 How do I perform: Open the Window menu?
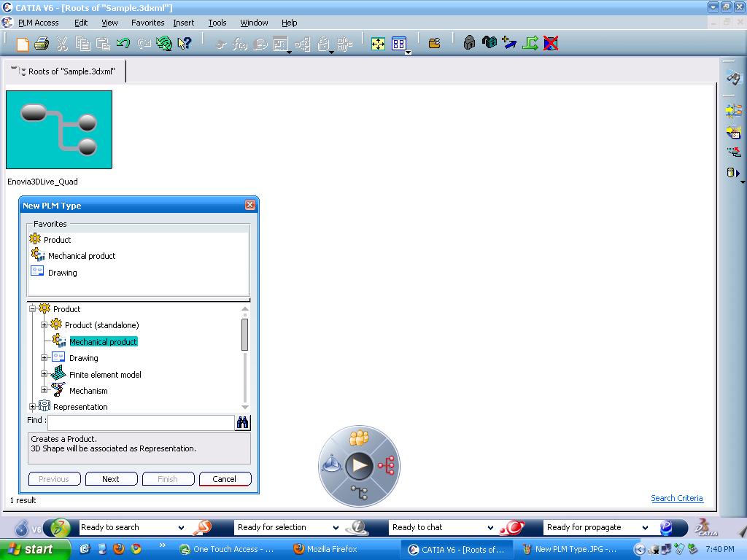pos(254,23)
